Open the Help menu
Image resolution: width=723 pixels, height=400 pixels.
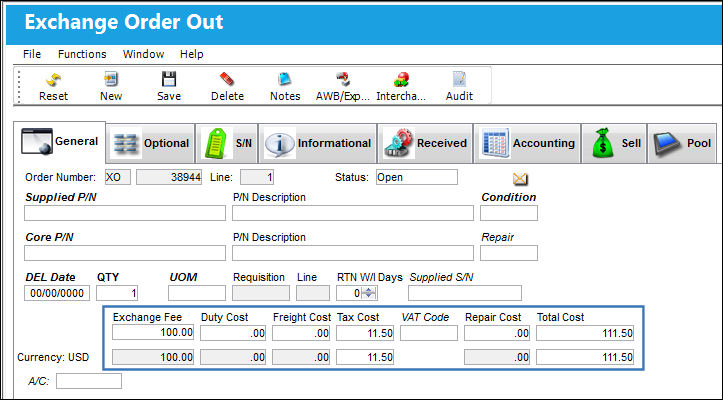point(191,54)
